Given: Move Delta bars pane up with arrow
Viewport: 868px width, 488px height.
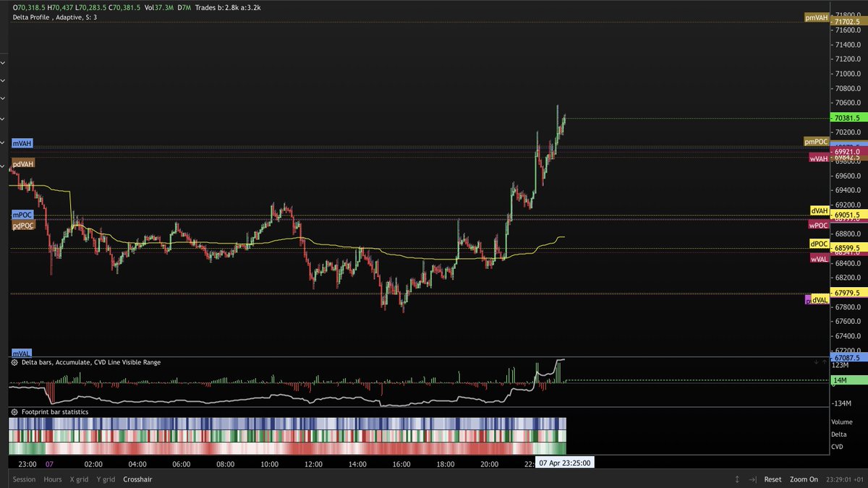Looking at the screenshot, I should pos(824,361).
